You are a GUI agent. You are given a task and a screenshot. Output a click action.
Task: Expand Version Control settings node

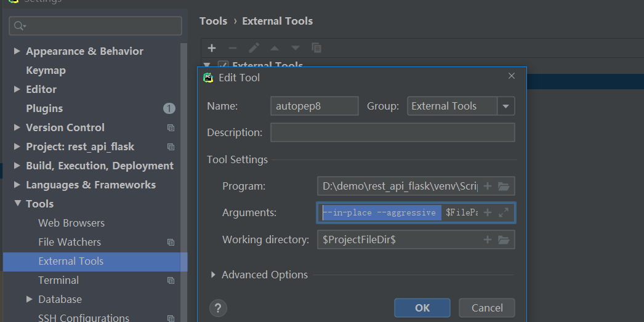(x=17, y=127)
